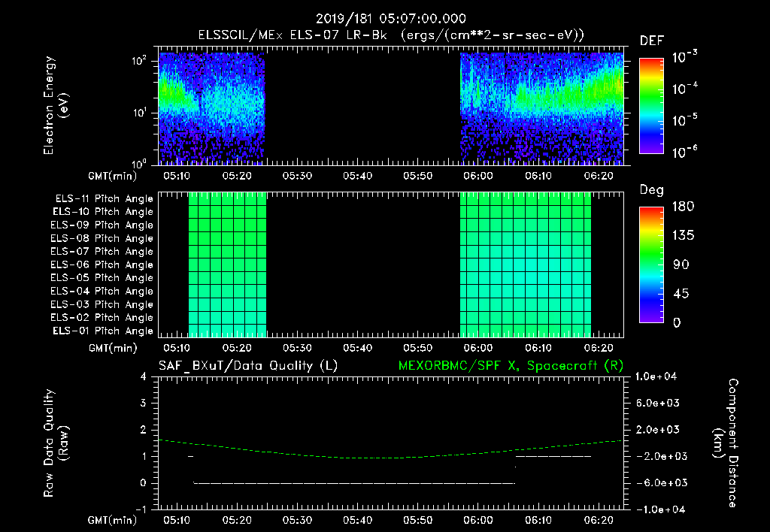Select the ELS-02 Pitch Angle row label

coord(102,318)
